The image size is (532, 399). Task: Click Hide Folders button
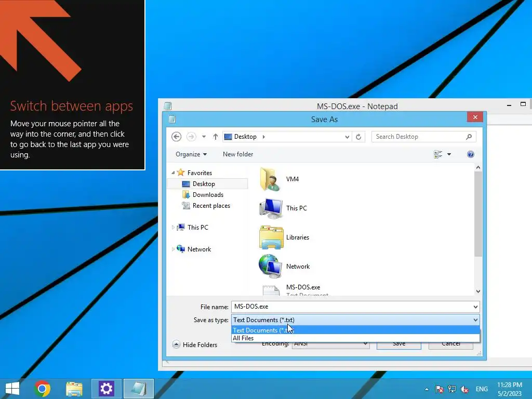click(195, 345)
